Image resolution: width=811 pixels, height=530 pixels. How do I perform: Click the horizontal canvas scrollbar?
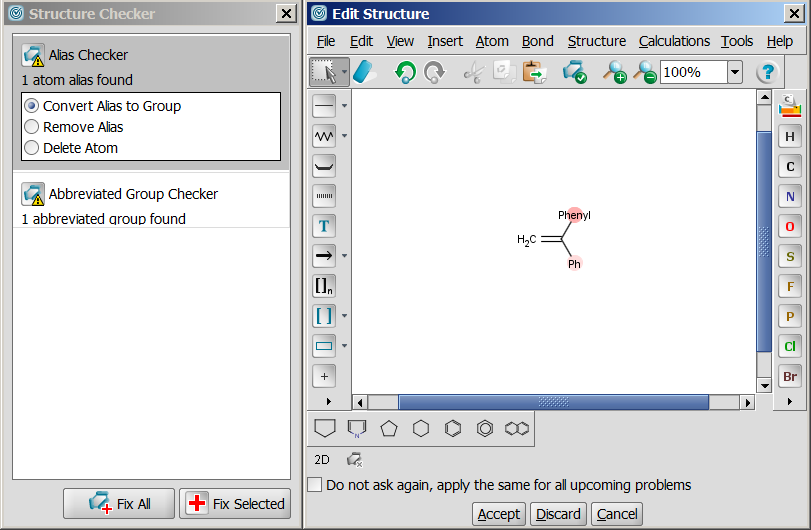point(553,402)
